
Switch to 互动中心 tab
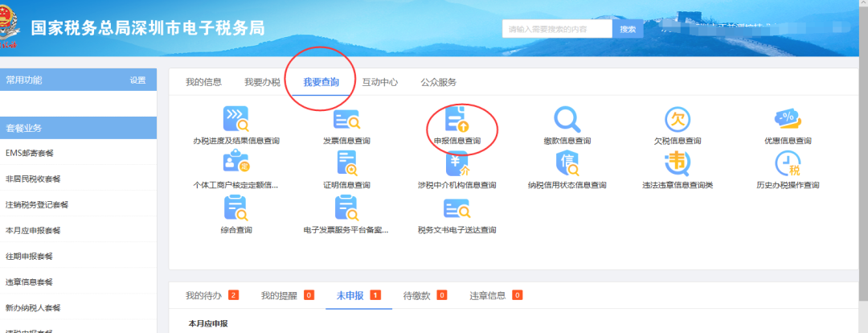(379, 83)
